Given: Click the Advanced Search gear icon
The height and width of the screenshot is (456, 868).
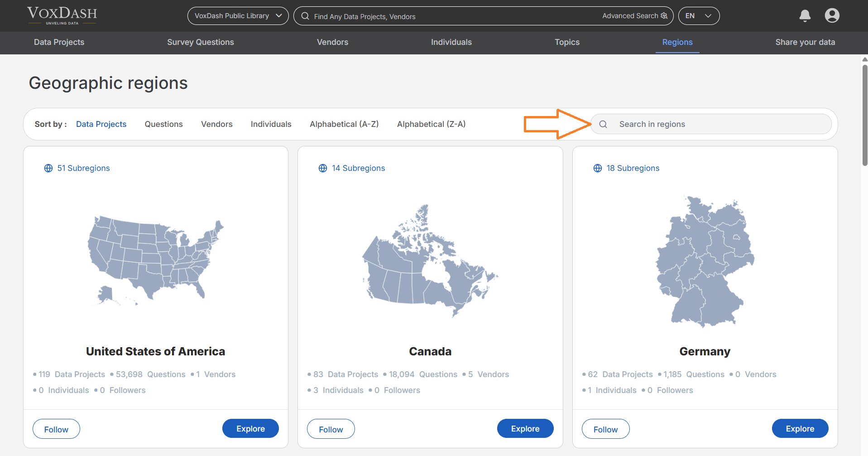Looking at the screenshot, I should click(665, 15).
